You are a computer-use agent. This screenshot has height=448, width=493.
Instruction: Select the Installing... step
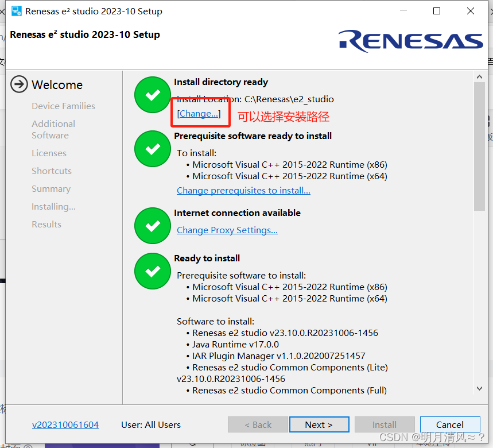click(x=53, y=207)
